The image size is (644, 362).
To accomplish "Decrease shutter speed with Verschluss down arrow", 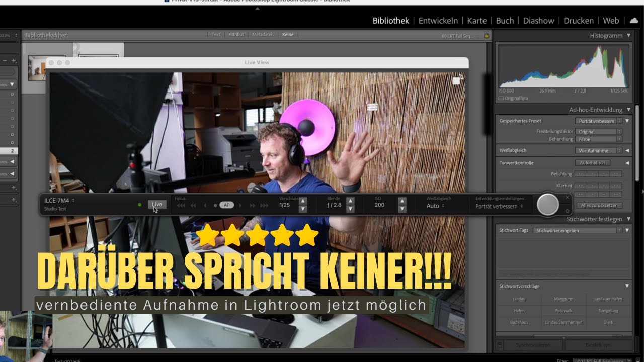I will click(x=303, y=209).
